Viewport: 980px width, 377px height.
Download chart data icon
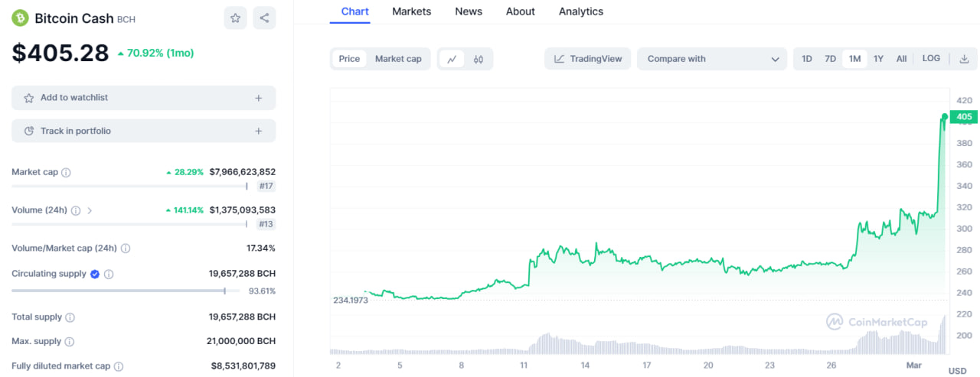(x=964, y=59)
